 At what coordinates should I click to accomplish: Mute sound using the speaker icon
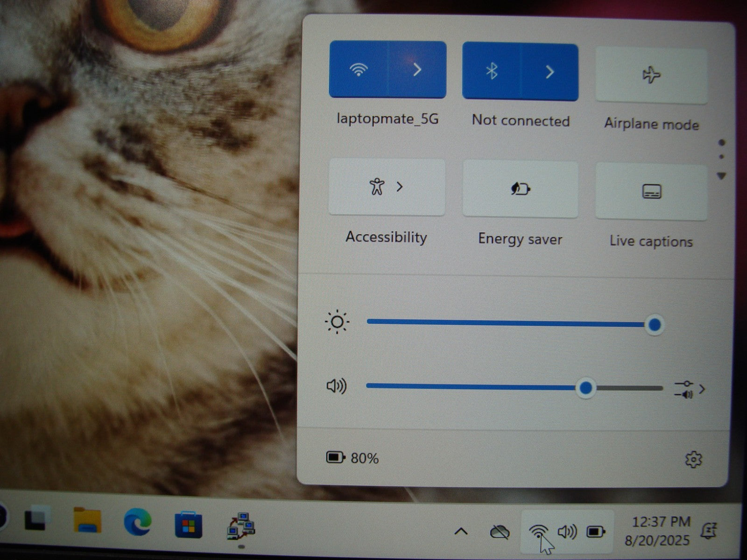tap(336, 386)
